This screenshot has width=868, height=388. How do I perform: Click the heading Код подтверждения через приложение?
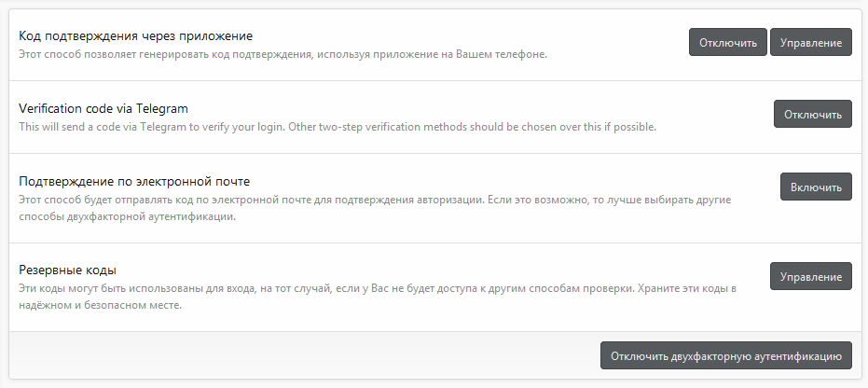point(136,35)
